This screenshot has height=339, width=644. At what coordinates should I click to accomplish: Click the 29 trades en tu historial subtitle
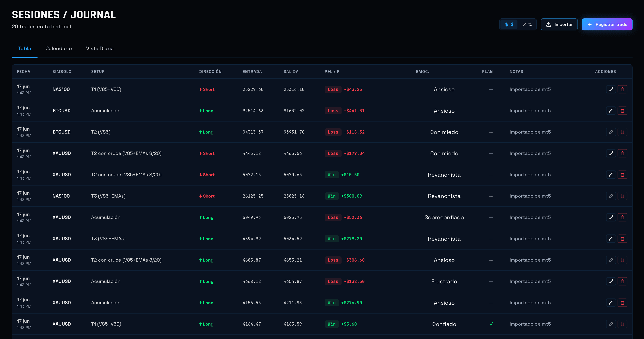click(41, 26)
